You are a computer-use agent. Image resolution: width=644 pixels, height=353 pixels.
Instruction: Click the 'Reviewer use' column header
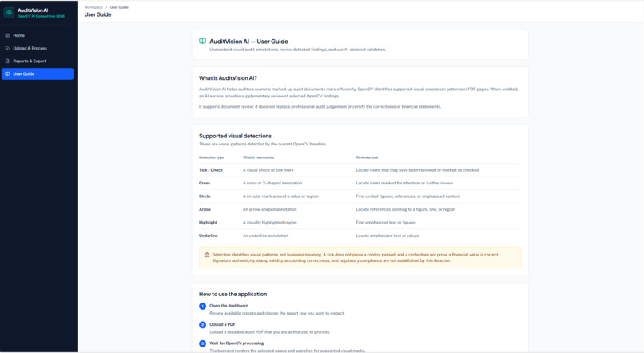367,157
